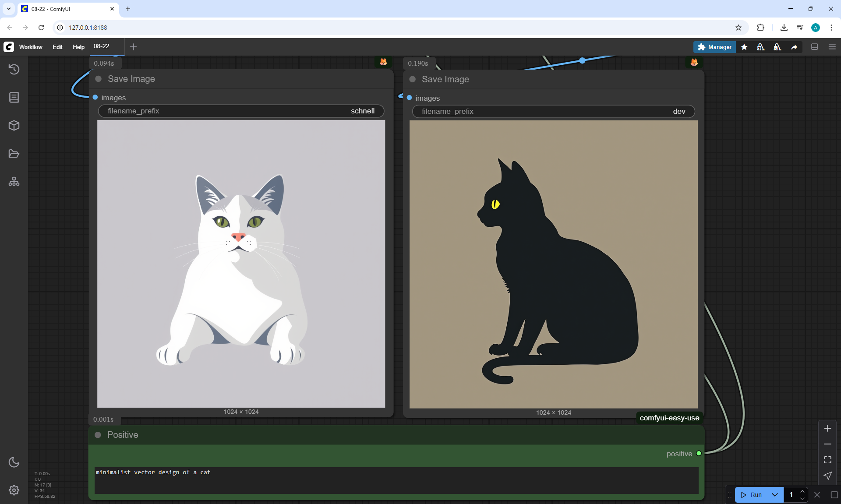Increase the batch count stepper
841x504 pixels.
pyautogui.click(x=802, y=491)
